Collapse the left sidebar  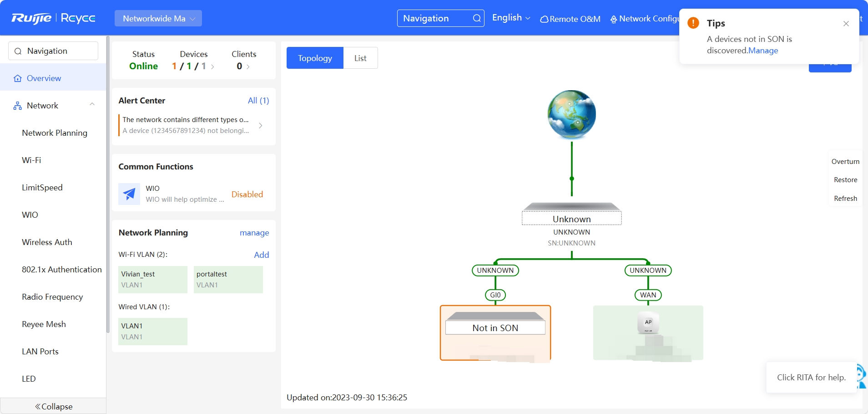coord(53,406)
